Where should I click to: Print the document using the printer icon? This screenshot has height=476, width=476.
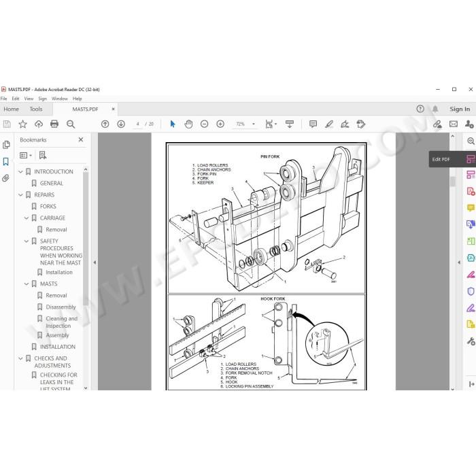(54, 124)
